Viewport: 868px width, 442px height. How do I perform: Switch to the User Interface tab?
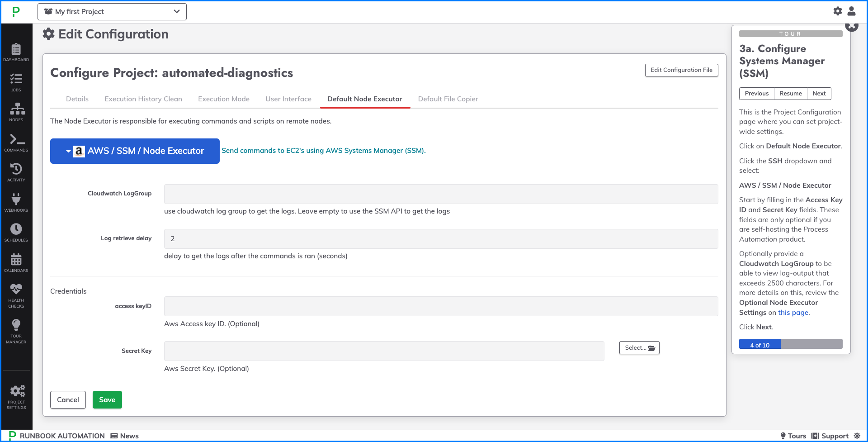pos(288,99)
